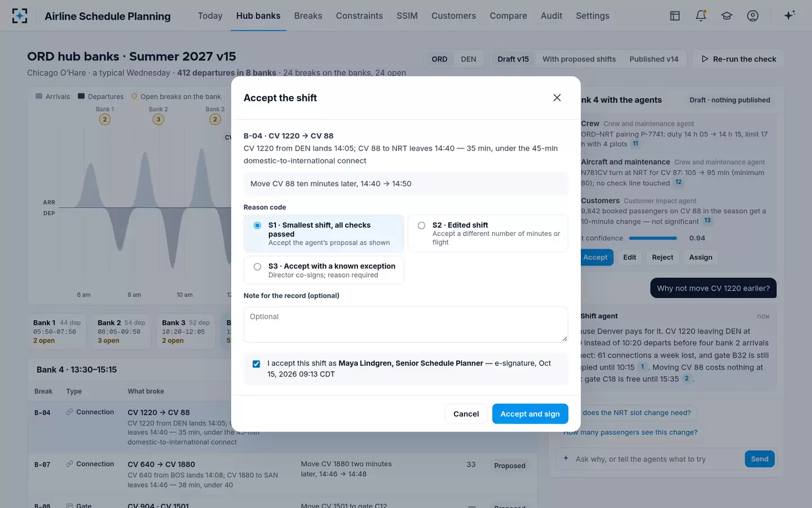This screenshot has width=812, height=508.
Task: Click the Why not move CV 1220 earlier message
Action: click(x=713, y=288)
